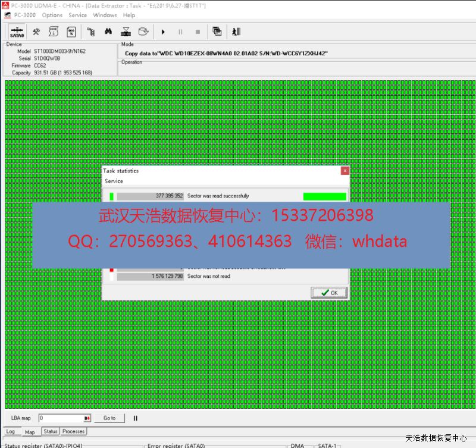Open the crossed hammer tools icon
This screenshot has height=448, width=476.
pos(36,32)
